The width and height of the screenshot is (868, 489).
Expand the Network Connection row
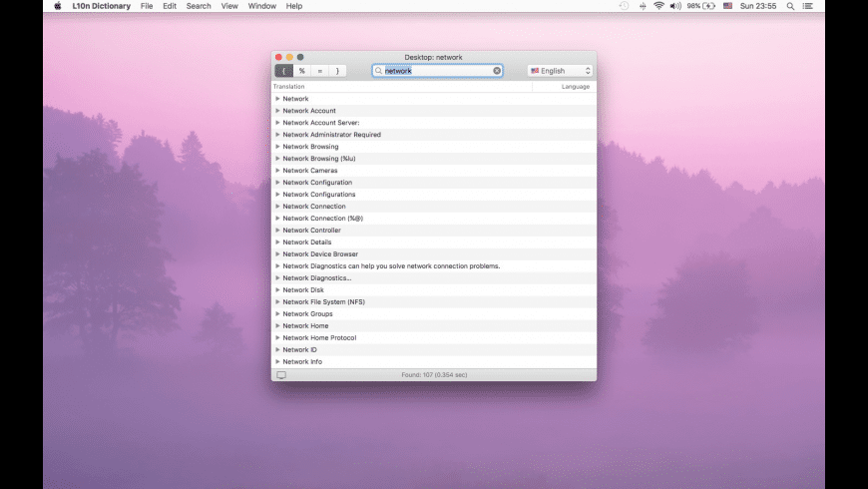[278, 206]
